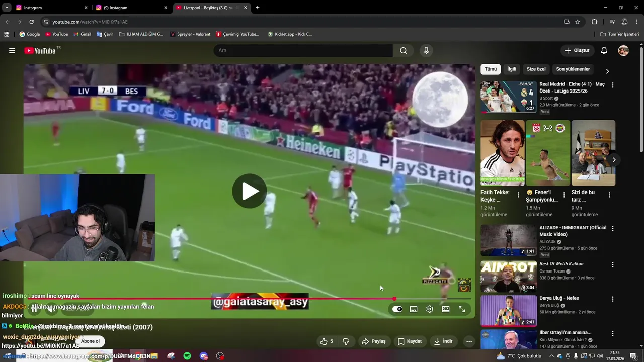The width and height of the screenshot is (644, 362).
Task: Start voice search with the microphone icon
Action: [426, 51]
